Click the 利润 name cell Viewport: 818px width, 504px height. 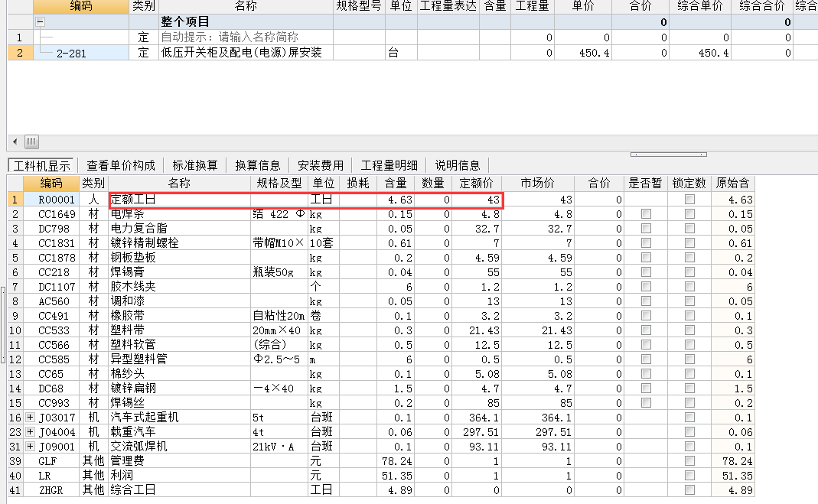pyautogui.click(x=180, y=476)
